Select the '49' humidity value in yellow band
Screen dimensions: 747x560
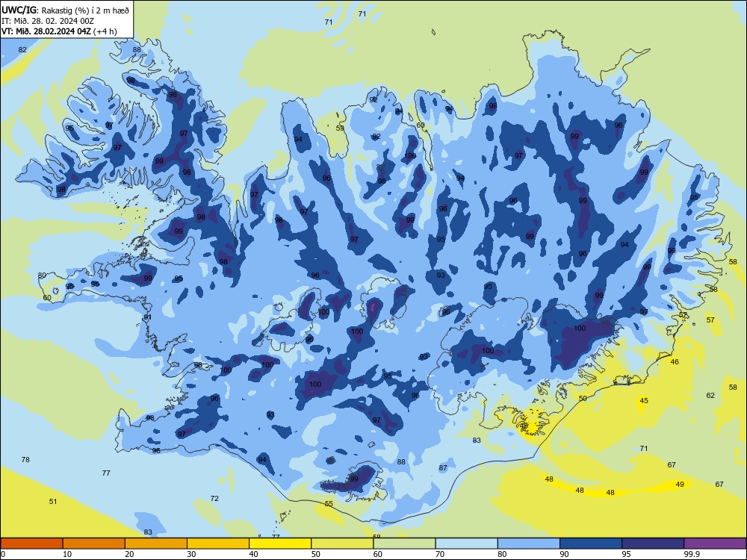pos(680,485)
